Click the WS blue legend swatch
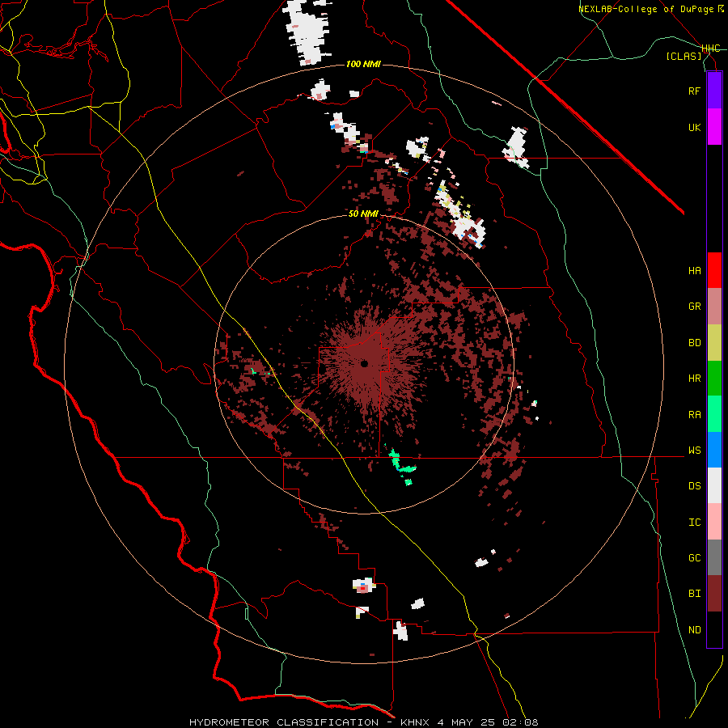 714,450
